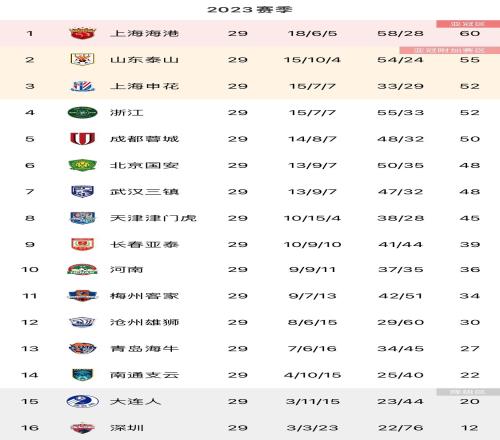Screen dimensions: 500x440
Task: Open the 南通支云 team name link
Action: pyautogui.click(x=144, y=375)
